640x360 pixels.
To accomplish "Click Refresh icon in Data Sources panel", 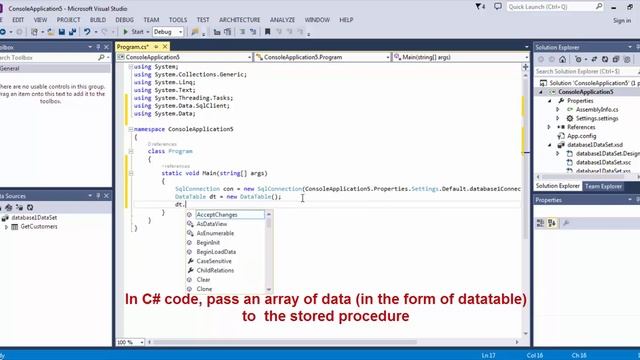I will tap(30, 207).
